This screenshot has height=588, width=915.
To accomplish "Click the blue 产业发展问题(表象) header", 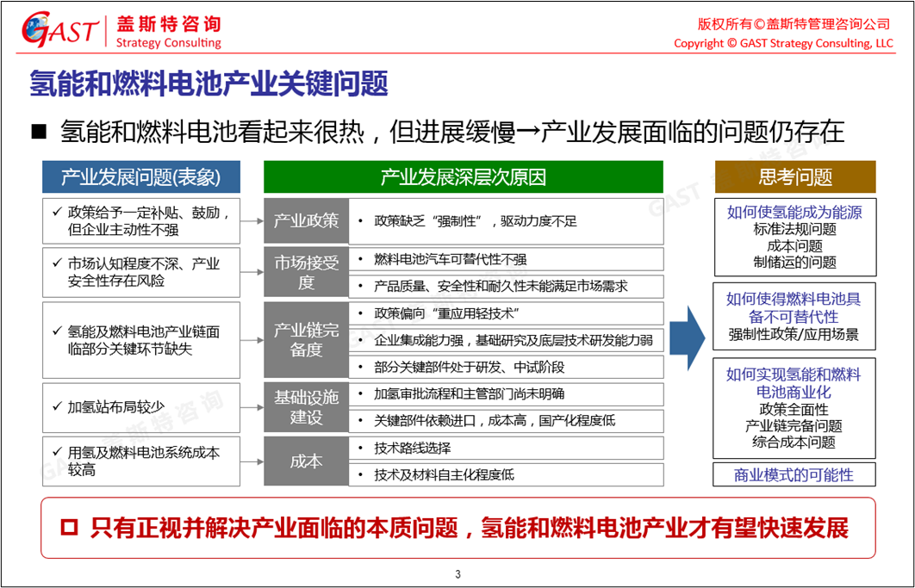I will pos(140,177).
